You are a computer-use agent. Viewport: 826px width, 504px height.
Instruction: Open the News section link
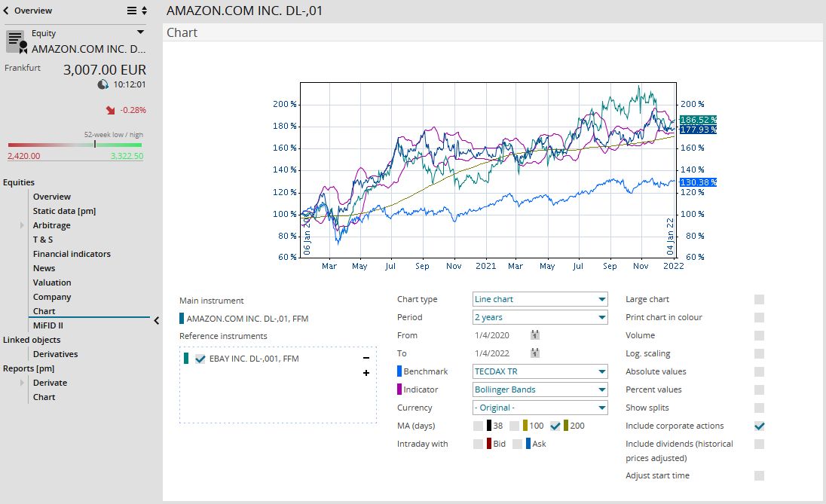point(44,268)
